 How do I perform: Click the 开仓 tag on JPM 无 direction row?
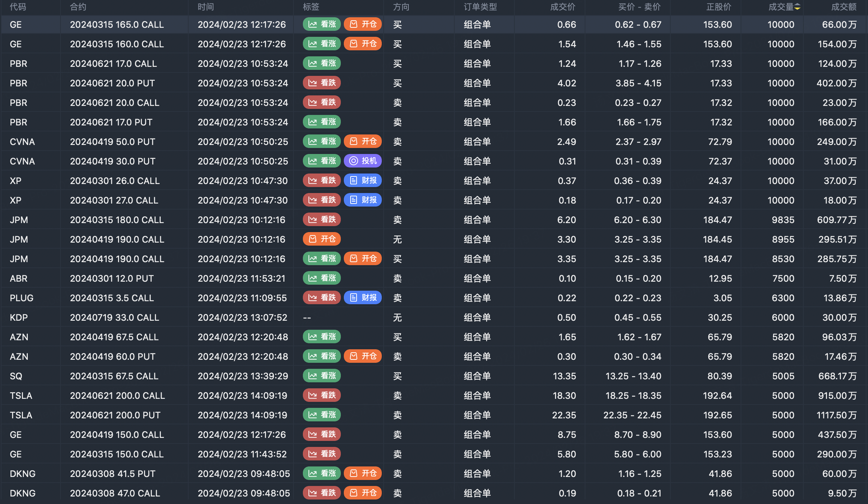(322, 239)
